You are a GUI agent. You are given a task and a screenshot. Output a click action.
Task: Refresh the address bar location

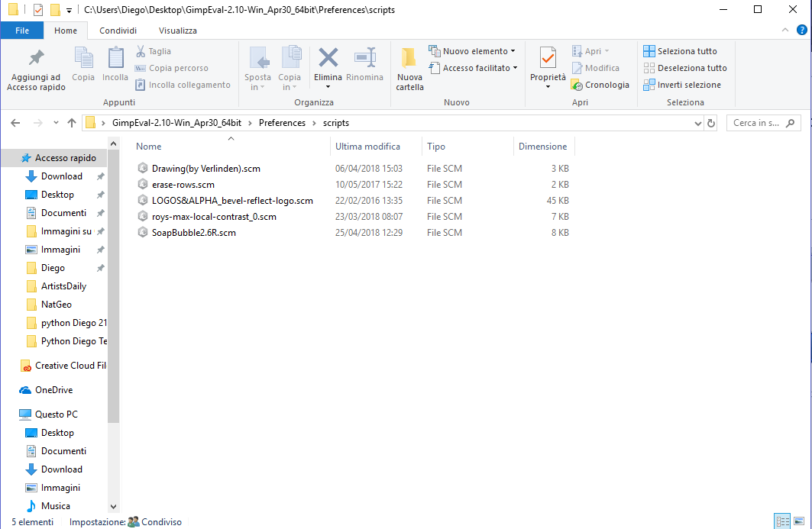[711, 123]
